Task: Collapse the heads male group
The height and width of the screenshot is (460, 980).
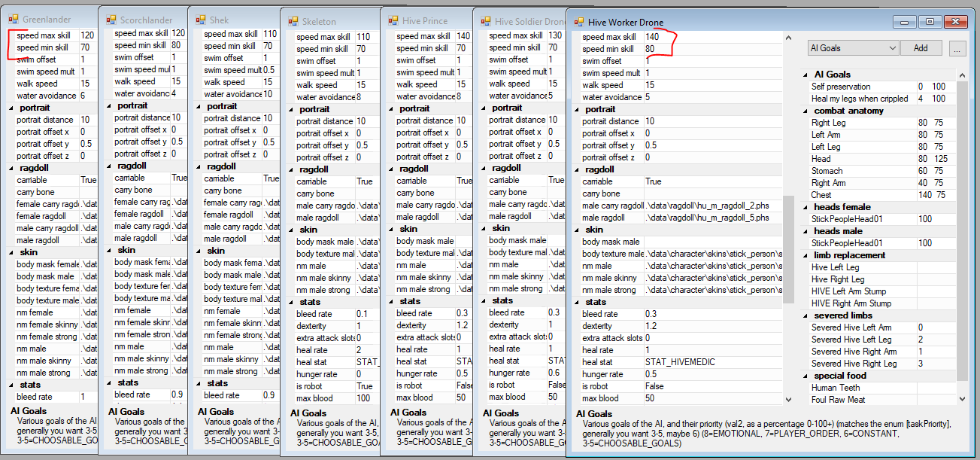Action: click(x=806, y=231)
